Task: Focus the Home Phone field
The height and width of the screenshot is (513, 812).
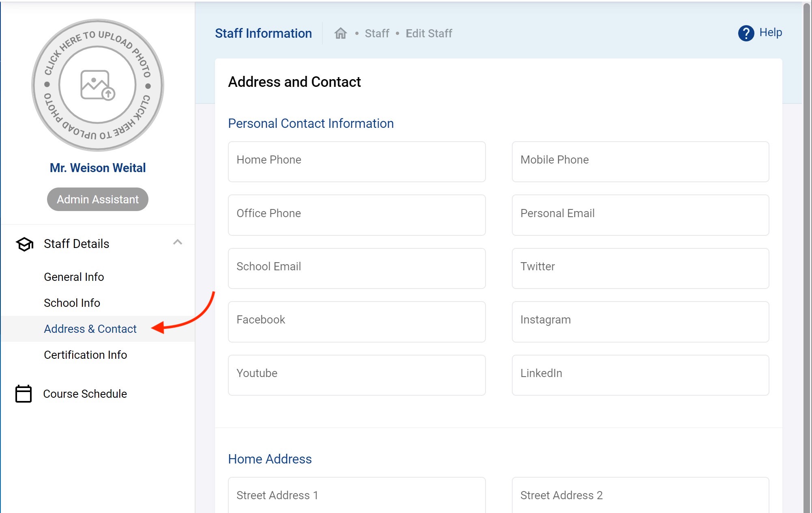Action: pyautogui.click(x=357, y=162)
